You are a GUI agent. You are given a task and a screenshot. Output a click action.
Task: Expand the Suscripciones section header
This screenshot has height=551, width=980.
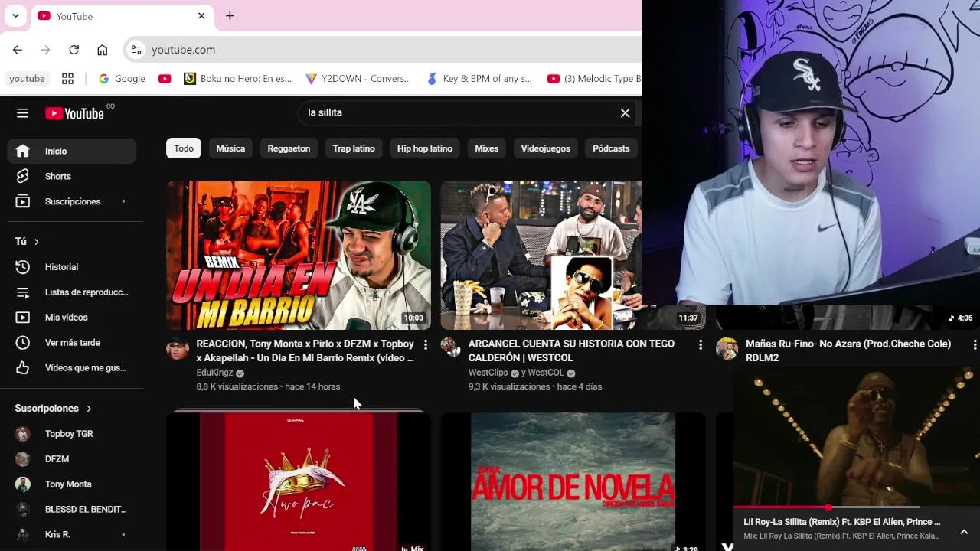tap(54, 408)
